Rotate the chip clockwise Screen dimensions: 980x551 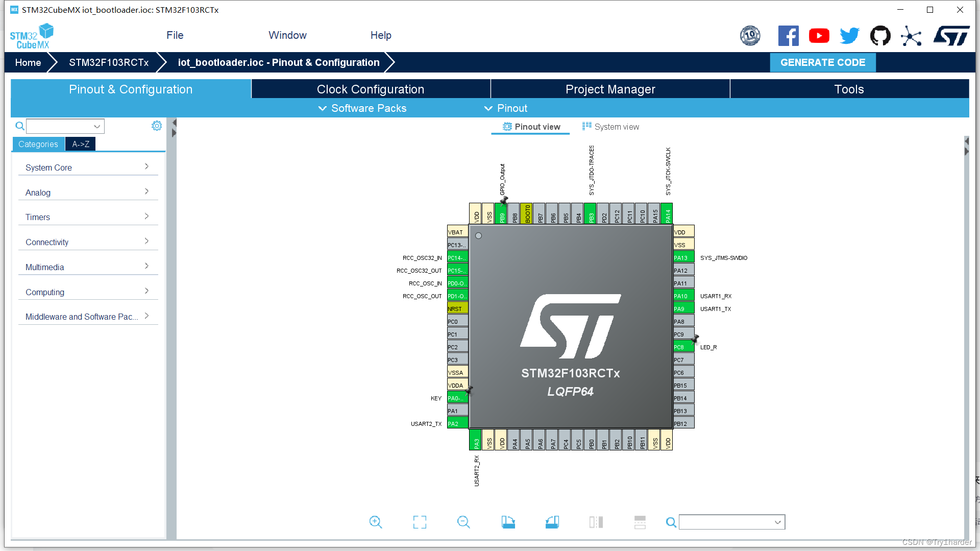point(508,522)
